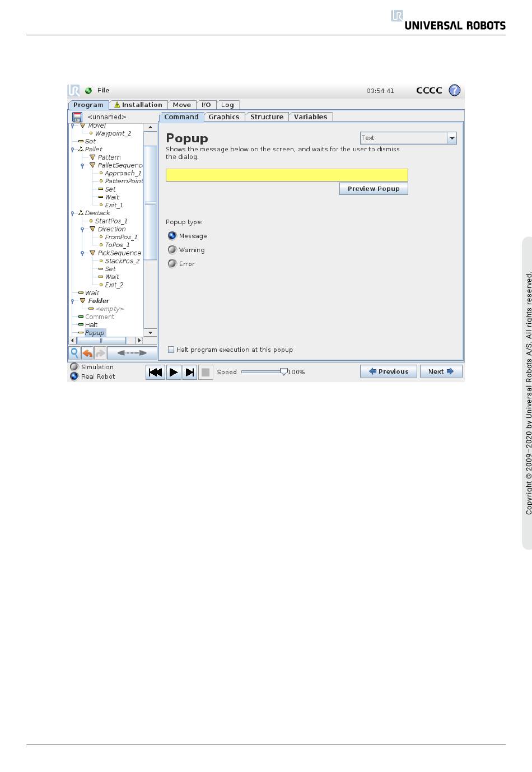532x772 pixels.
Task: Click the dashed double-arrow move button below the tree
Action: [132, 353]
